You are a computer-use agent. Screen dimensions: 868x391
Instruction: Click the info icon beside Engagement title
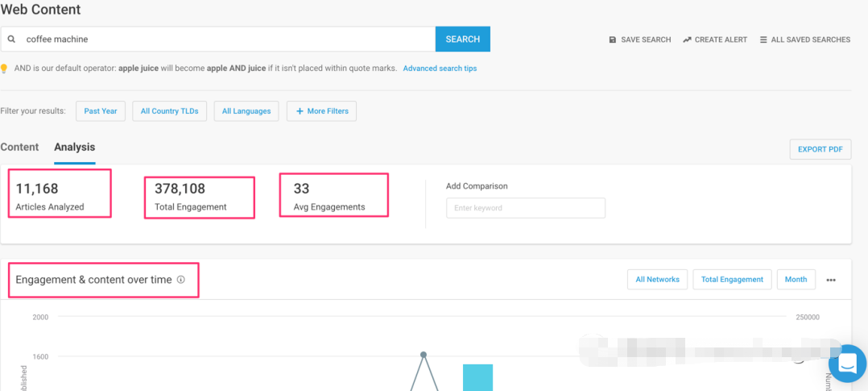tap(181, 280)
